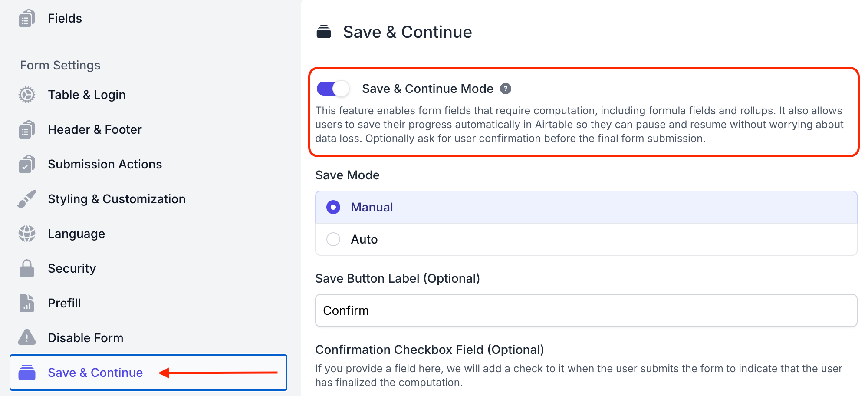Click the Header & Footer clipboard icon
The height and width of the screenshot is (396, 868).
click(x=27, y=129)
